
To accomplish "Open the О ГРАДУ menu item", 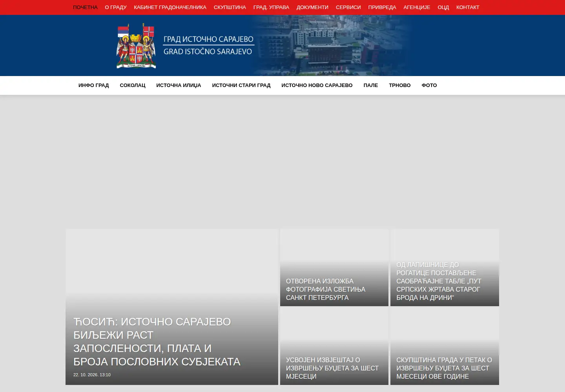I will click(116, 7).
